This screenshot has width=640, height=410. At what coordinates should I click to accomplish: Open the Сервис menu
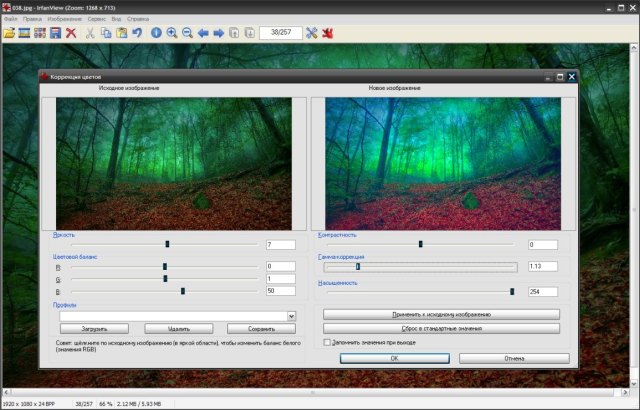click(96, 19)
